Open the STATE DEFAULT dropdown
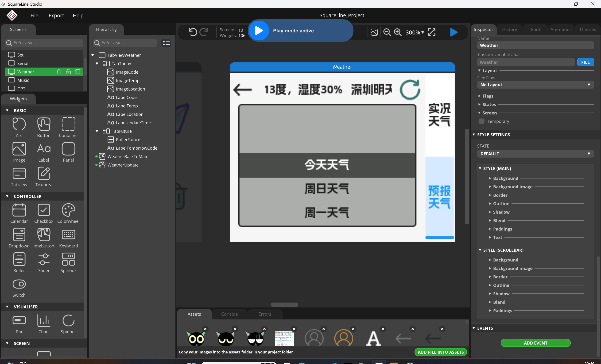The image size is (601, 364). tap(535, 154)
